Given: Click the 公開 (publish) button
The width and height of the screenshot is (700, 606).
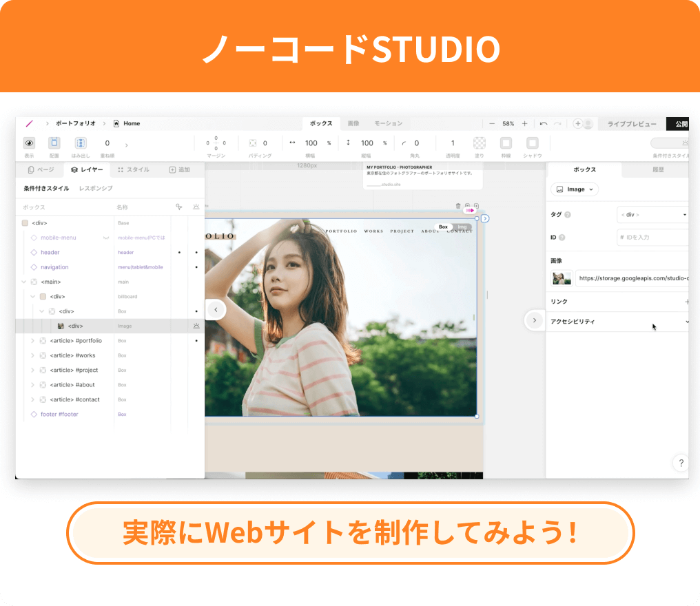Looking at the screenshot, I should (x=681, y=123).
